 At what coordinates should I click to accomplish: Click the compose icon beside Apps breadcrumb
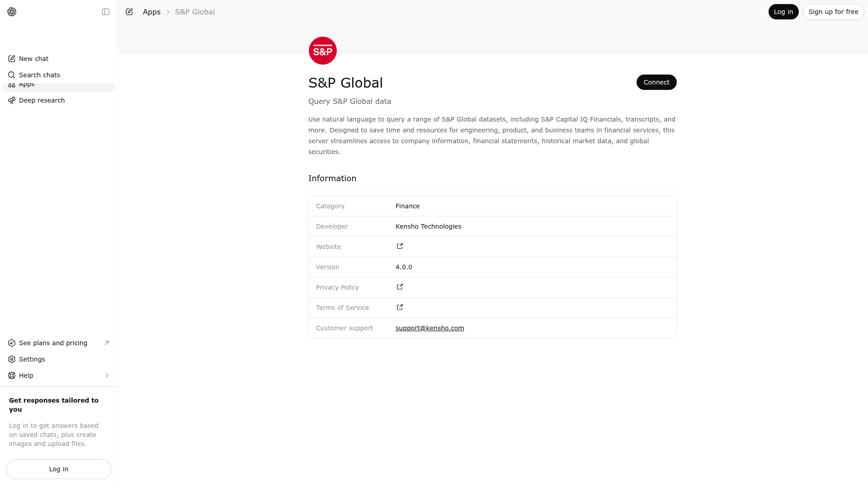(129, 12)
